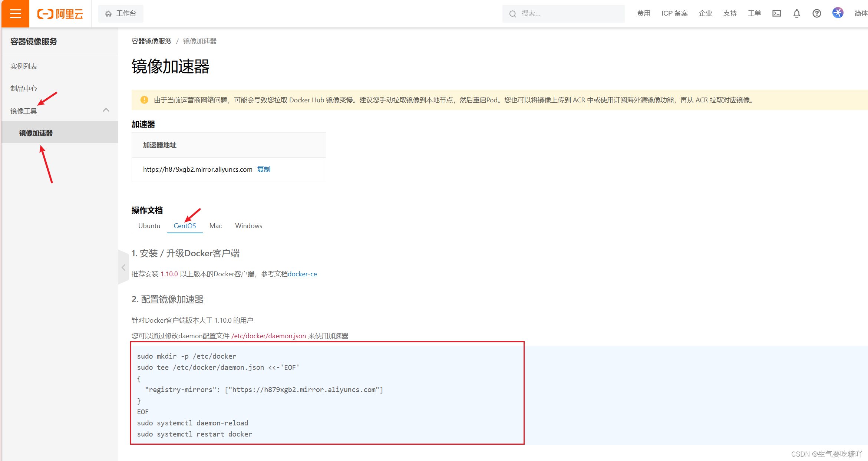Open the orange hamburger menu
The image size is (868, 461).
click(15, 14)
